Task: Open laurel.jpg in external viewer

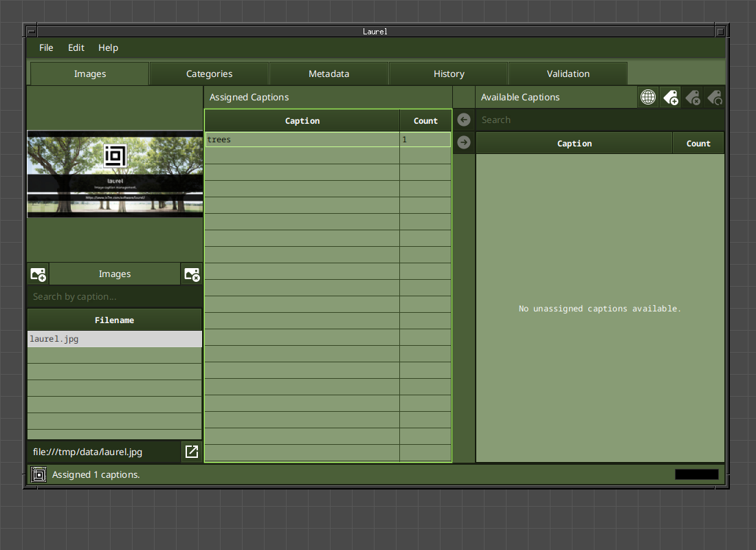Action: [192, 452]
